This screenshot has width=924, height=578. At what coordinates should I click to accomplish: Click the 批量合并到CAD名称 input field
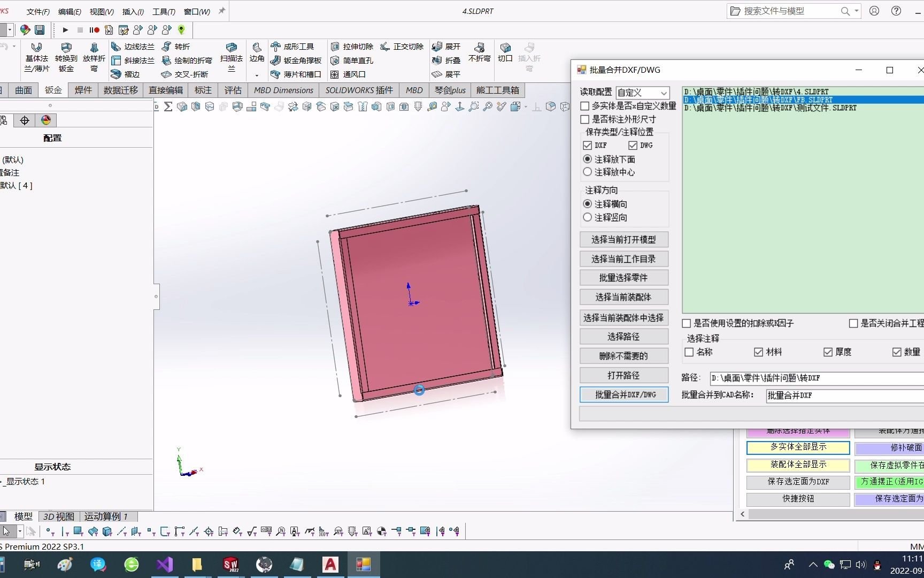point(845,396)
